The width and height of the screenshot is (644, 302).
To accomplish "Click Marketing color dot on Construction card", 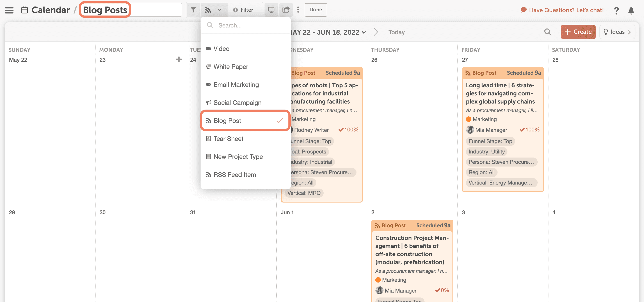I will tap(378, 280).
